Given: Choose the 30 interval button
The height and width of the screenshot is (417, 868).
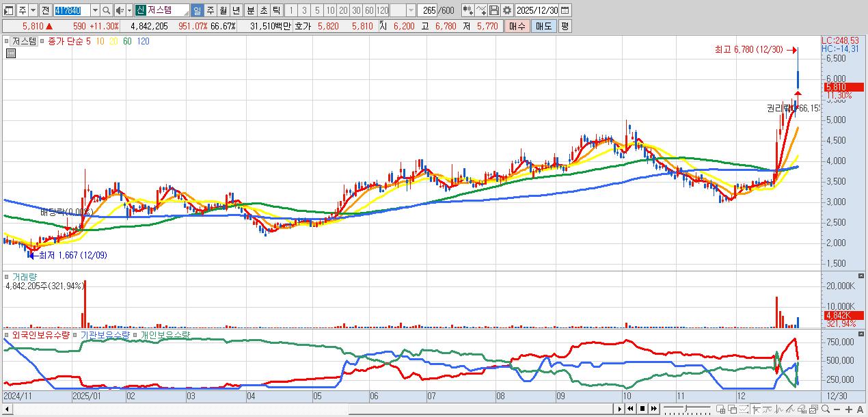Looking at the screenshot, I should coord(356,10).
